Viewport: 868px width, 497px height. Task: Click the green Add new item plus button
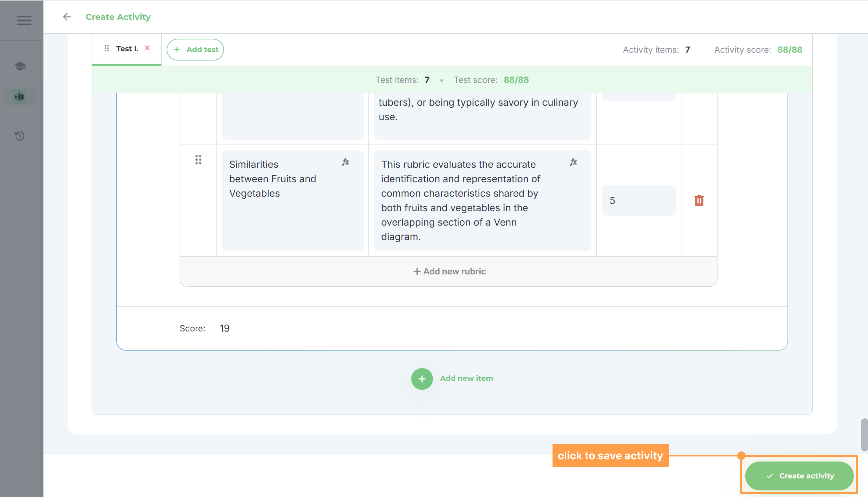coord(422,379)
